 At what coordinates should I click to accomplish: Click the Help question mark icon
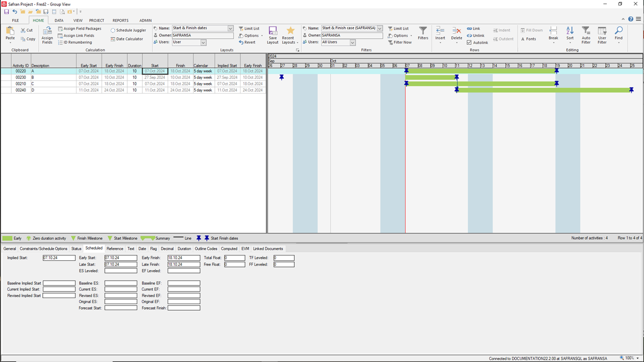tap(631, 19)
